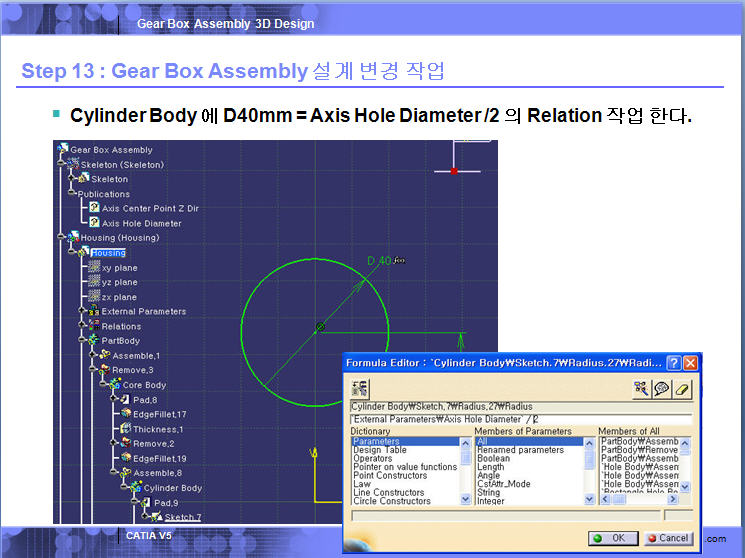
Task: Click the Axis Hole Diameter publication icon
Action: click(x=94, y=223)
